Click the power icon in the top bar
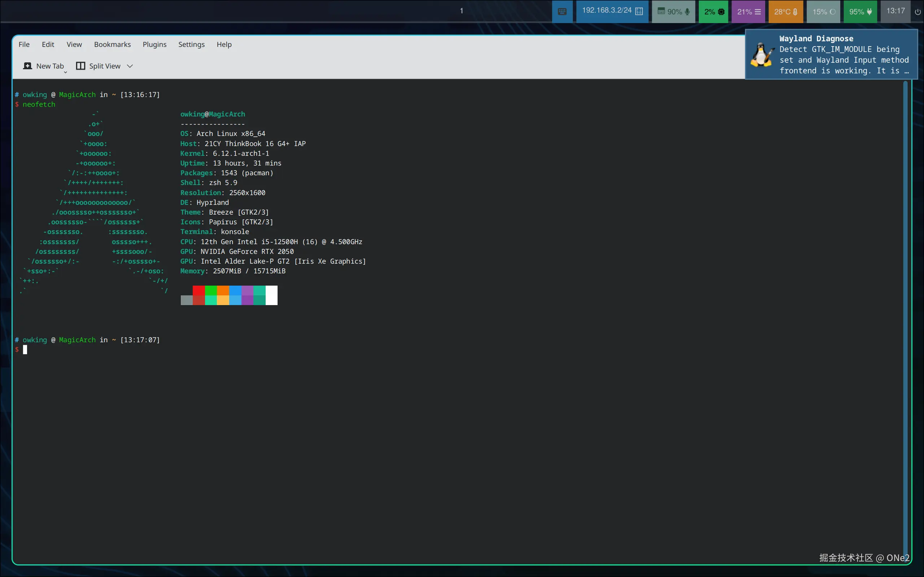 (918, 12)
